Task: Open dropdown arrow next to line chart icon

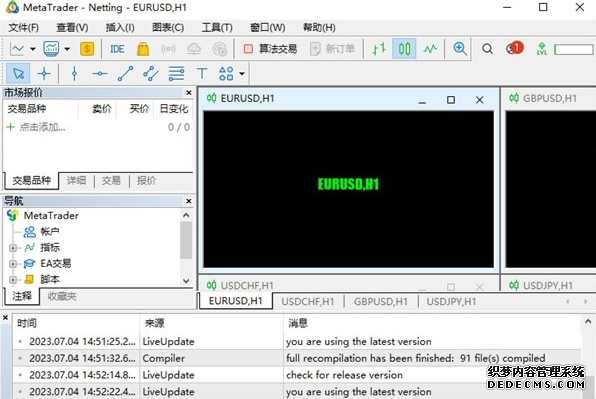Action: (33, 49)
